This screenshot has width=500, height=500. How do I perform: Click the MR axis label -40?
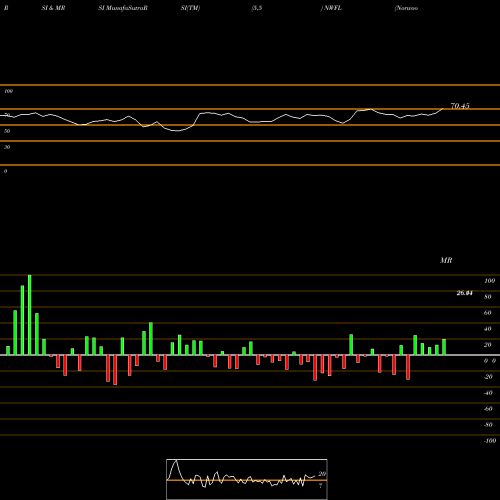pyautogui.click(x=488, y=393)
